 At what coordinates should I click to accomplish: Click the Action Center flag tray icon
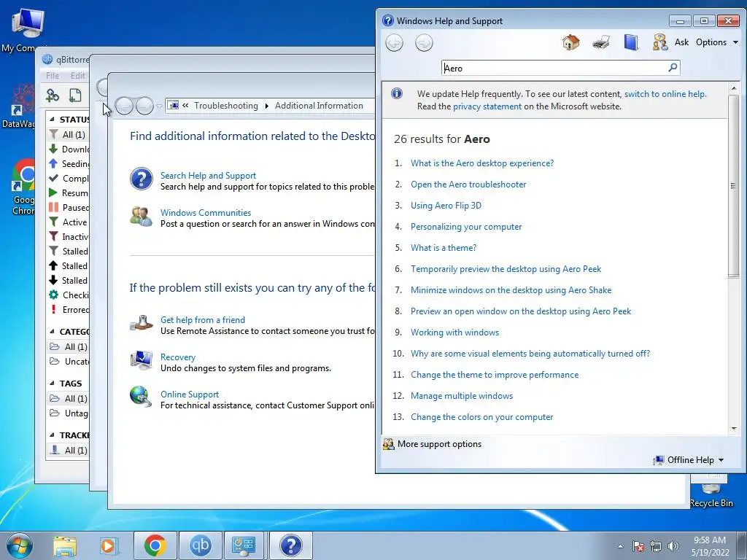pos(638,546)
